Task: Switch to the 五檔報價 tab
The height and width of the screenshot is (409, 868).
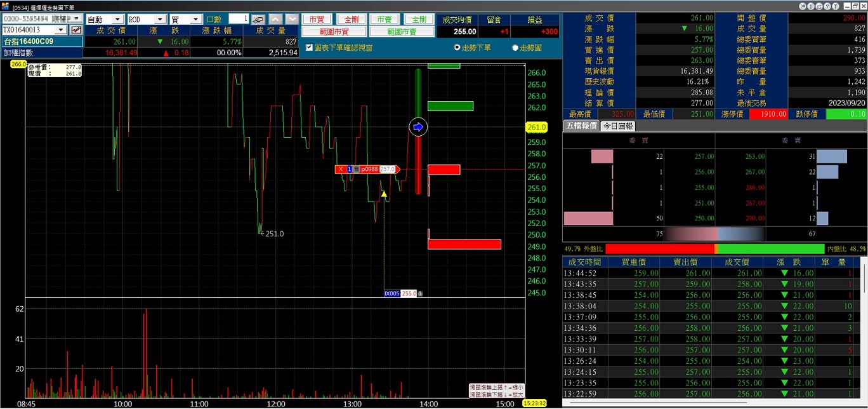Action: 581,126
